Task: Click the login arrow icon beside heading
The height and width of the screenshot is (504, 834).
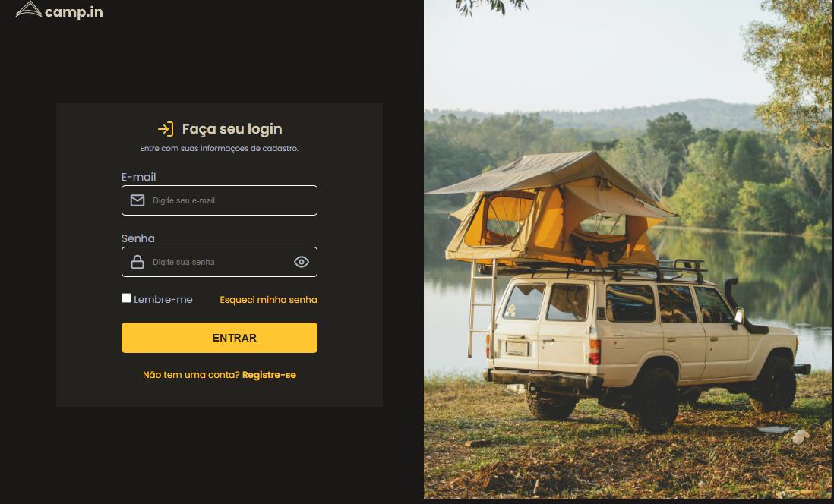Action: 166,129
